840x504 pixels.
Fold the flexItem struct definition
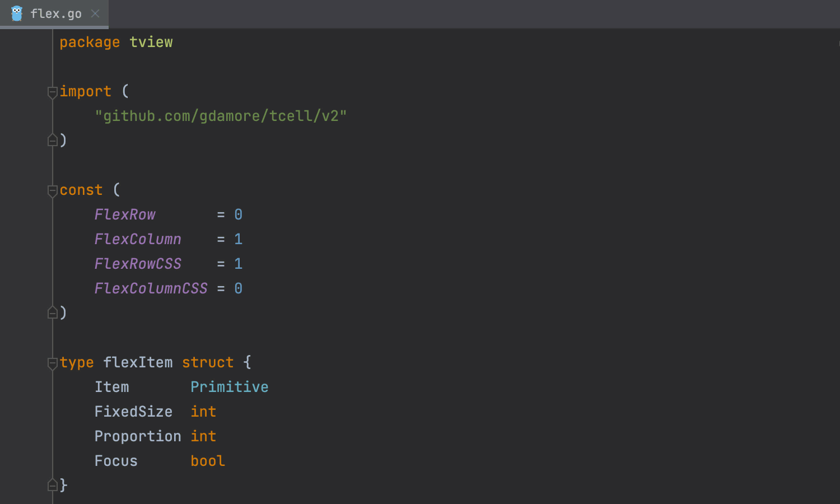[53, 363]
